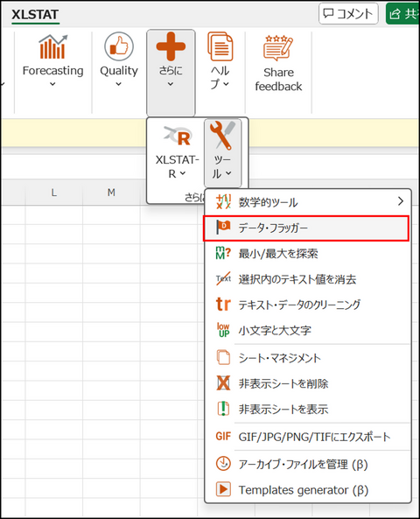Image resolution: width=420 pixels, height=519 pixels.
Task: Expand the XLSTAT-R dropdown chevron
Action: pyautogui.click(x=183, y=173)
